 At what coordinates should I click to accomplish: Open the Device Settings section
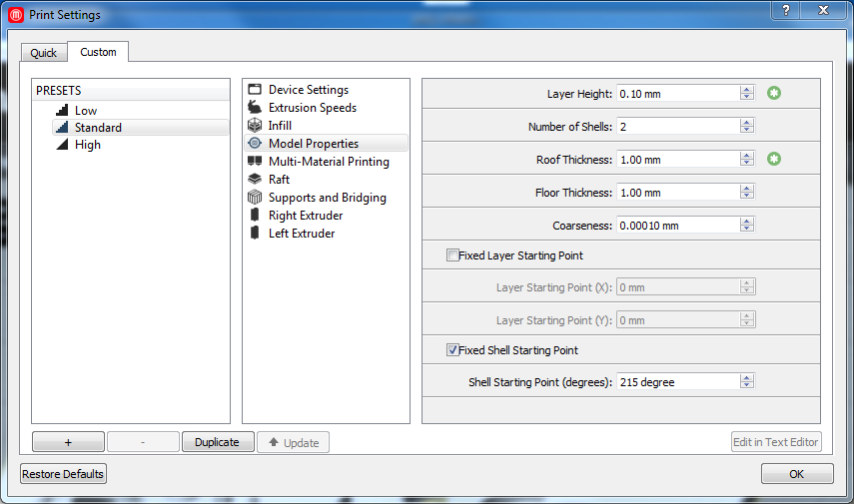pos(326,89)
